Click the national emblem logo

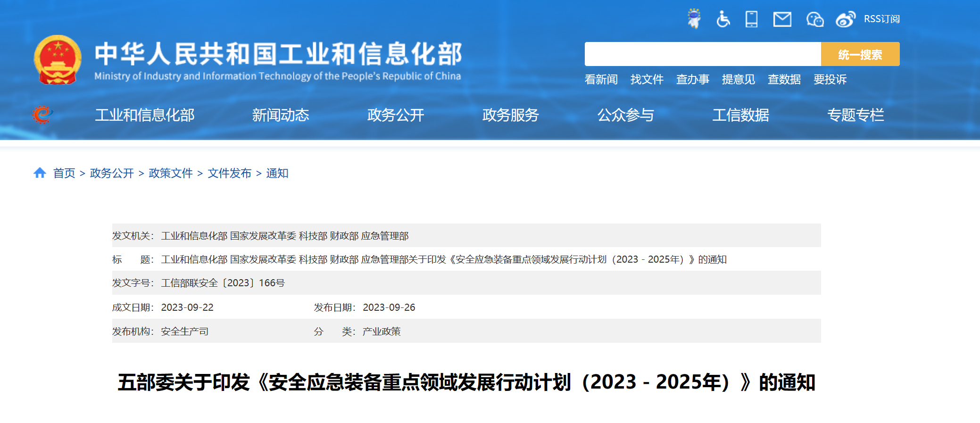tap(58, 60)
